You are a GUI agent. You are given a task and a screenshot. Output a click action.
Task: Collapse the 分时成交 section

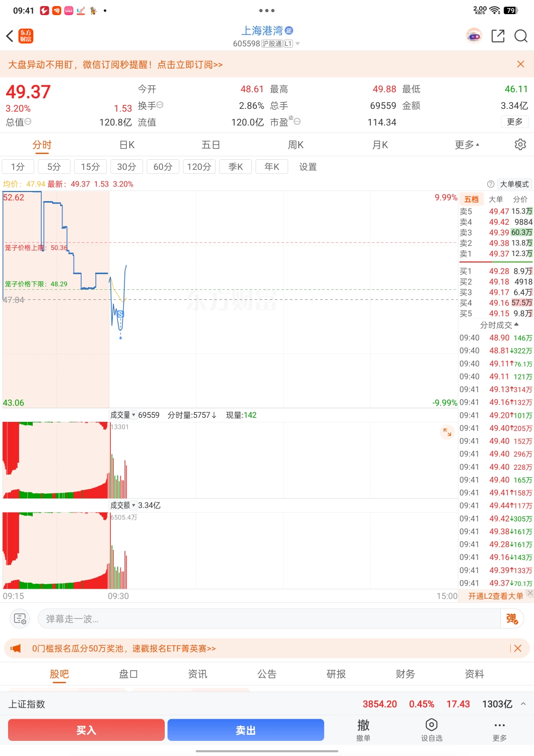499,325
